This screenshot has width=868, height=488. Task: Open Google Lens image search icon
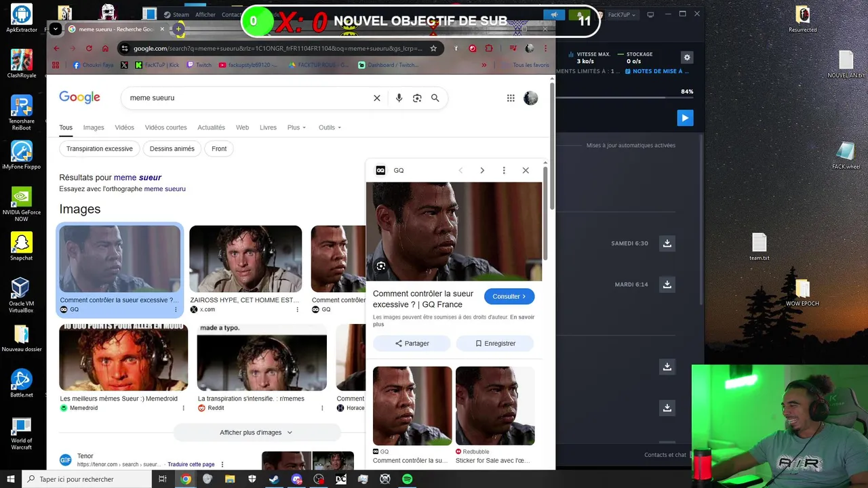click(417, 98)
